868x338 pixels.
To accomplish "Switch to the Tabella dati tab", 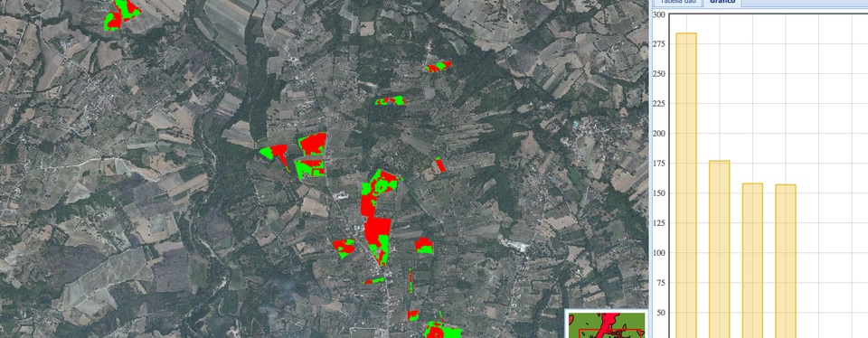I will pos(677,2).
